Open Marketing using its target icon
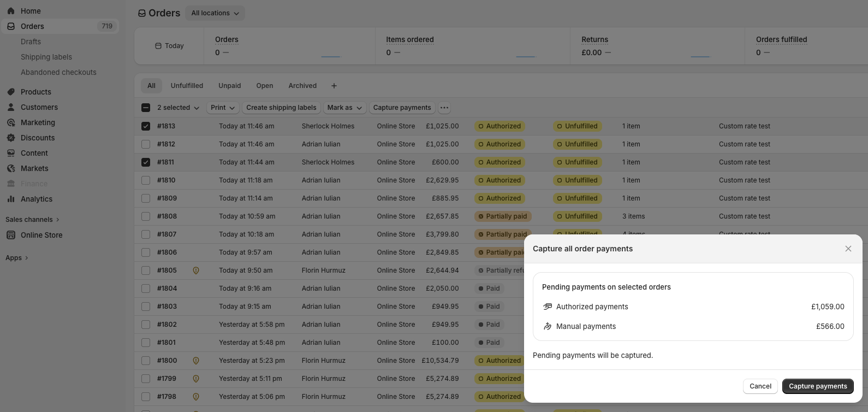The height and width of the screenshot is (412, 868). tap(11, 122)
